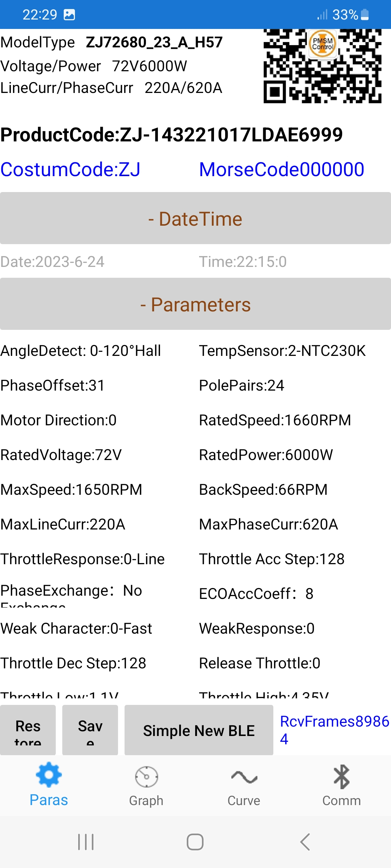Open the Paras gear tab
The width and height of the screenshot is (391, 868).
49,785
